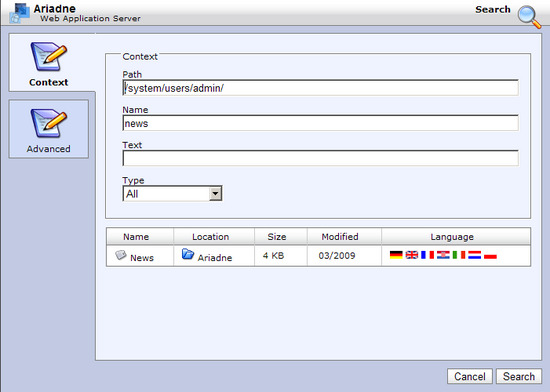Select the German flag language icon

[396, 255]
